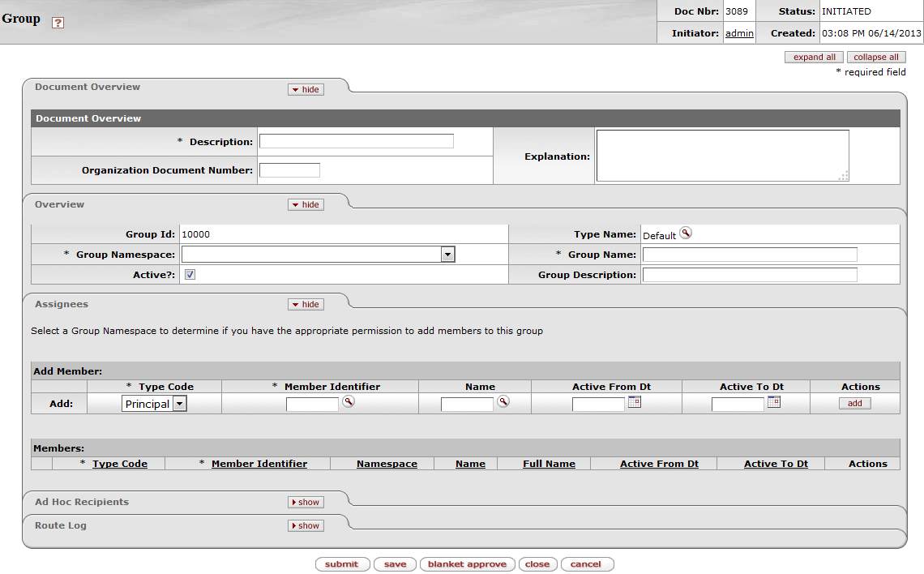Open Member Identifier lookup magnifier
Image resolution: width=924 pixels, height=574 pixels.
click(x=348, y=401)
